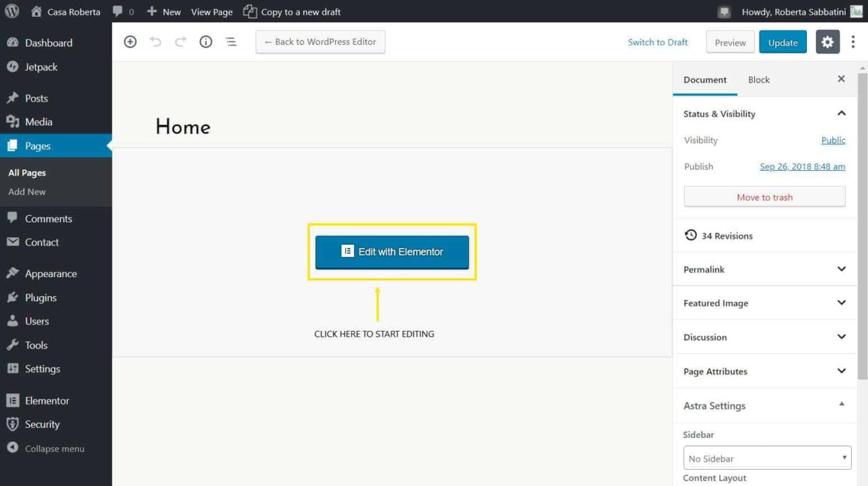Open the No Sidebar dropdown
This screenshot has width=868, height=486.
(x=766, y=458)
